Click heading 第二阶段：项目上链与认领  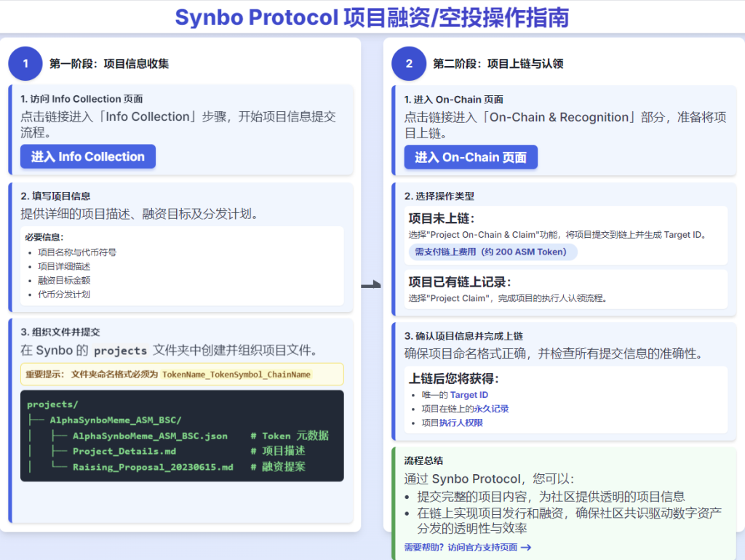[x=498, y=64]
